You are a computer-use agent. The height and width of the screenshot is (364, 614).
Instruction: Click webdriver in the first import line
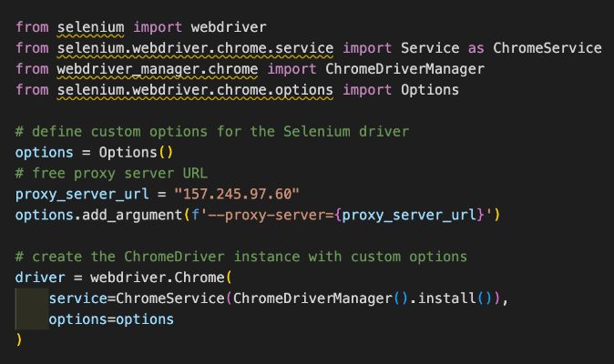coord(229,27)
